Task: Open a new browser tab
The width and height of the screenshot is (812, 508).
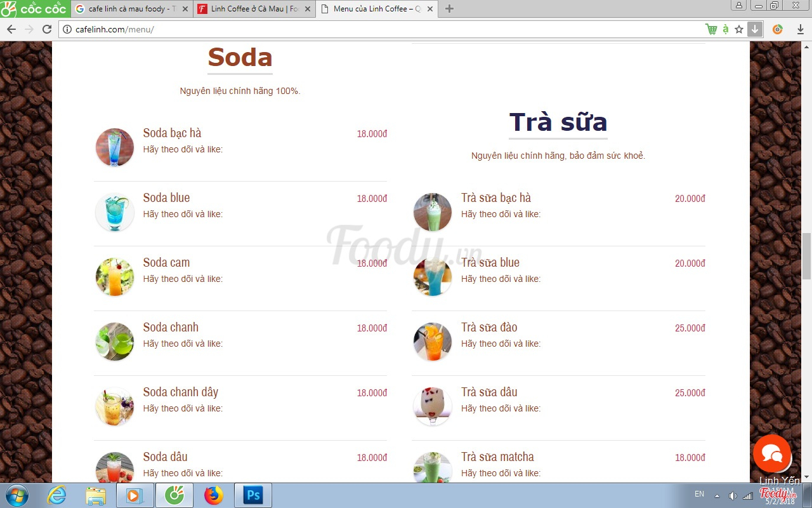Action: pyautogui.click(x=449, y=9)
